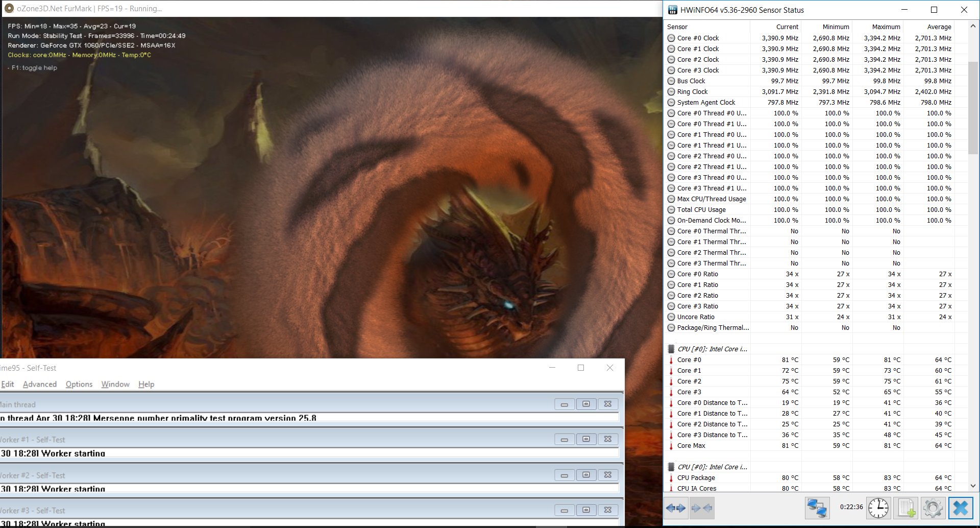This screenshot has height=528, width=980.
Task: Click the Minimum column header
Action: tap(827, 27)
